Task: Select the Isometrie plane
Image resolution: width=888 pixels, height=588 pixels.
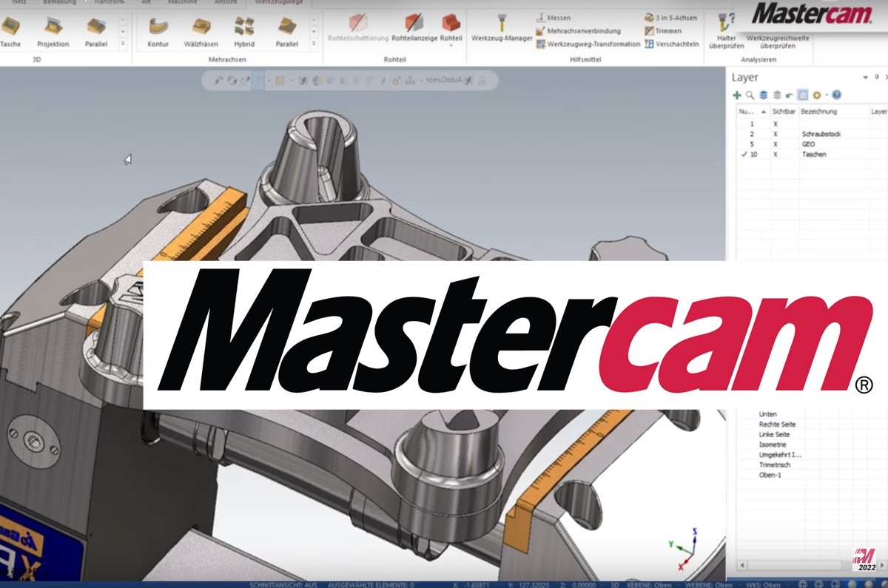Action: click(x=773, y=445)
